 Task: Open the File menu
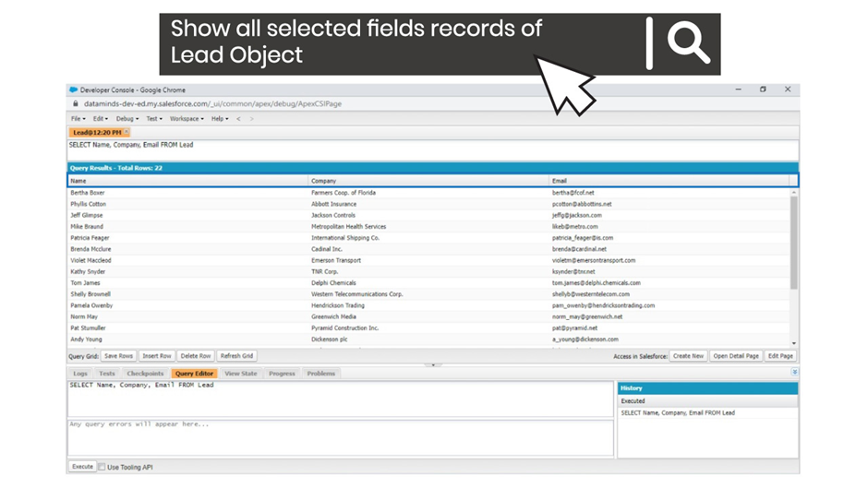coord(78,118)
